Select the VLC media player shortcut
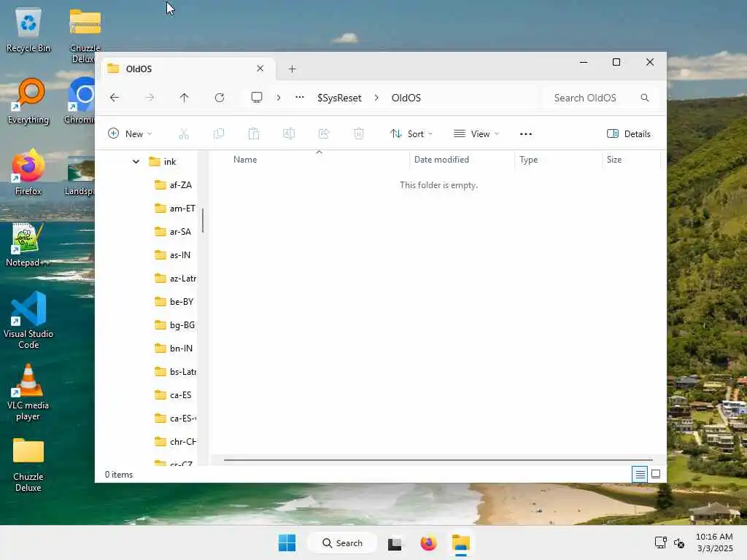Image resolution: width=747 pixels, height=560 pixels. tap(28, 392)
